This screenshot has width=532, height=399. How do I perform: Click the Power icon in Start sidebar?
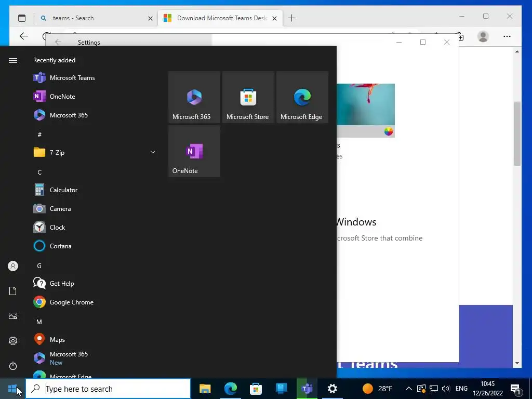13,366
